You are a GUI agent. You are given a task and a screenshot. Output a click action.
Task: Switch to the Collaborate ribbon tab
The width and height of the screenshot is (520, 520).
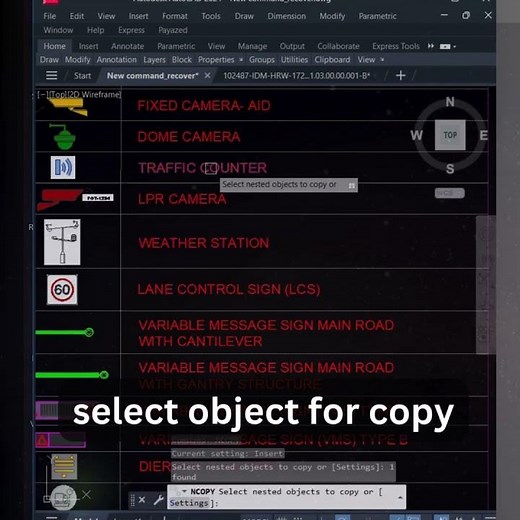point(338,46)
